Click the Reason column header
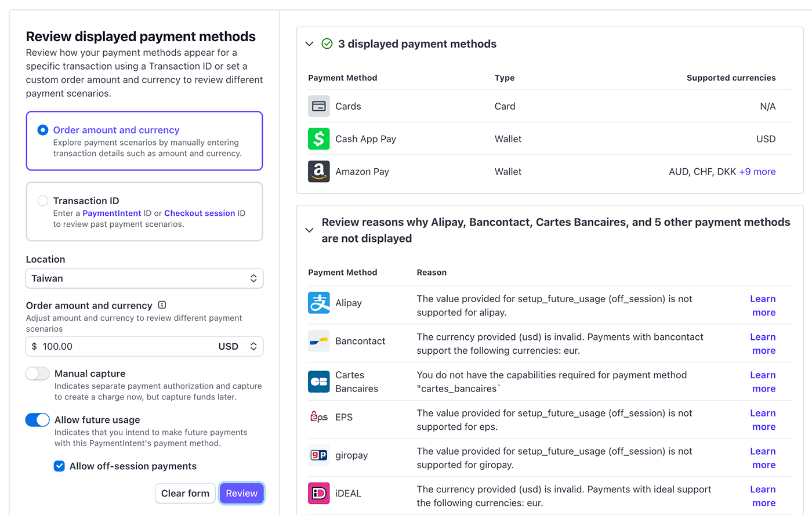This screenshot has height=515, width=812. coord(432,273)
